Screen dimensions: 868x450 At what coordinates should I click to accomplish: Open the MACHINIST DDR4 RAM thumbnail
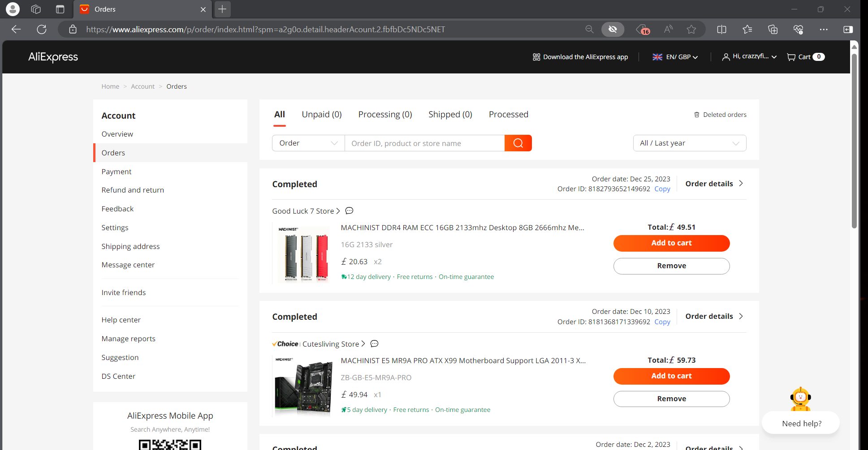point(303,253)
